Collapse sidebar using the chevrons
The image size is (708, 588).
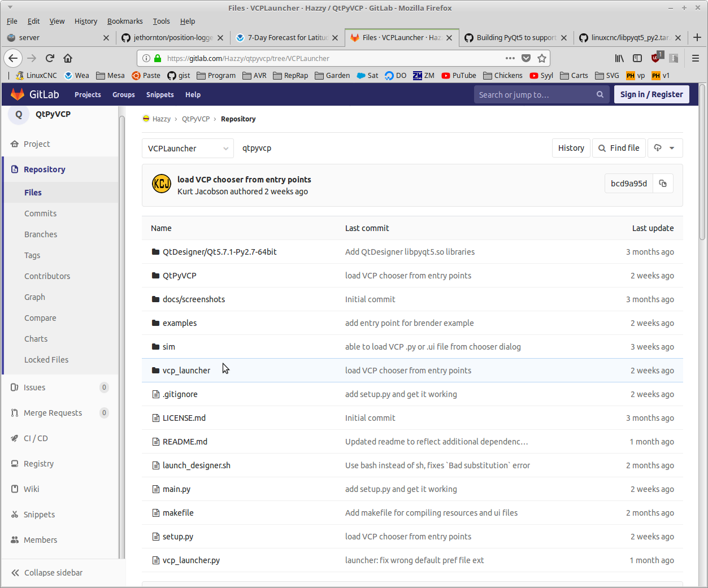(15, 573)
